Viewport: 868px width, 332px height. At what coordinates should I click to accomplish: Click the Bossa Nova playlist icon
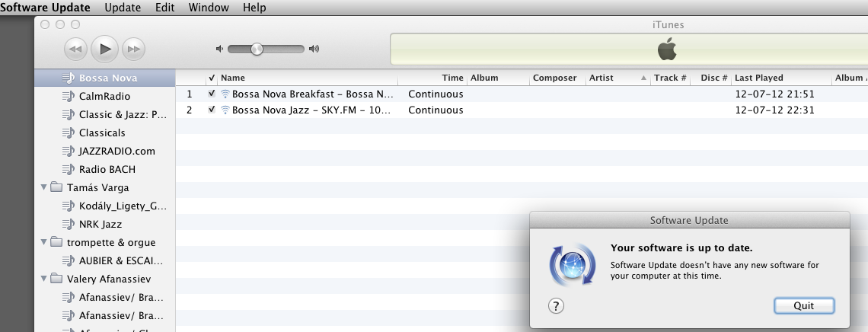point(68,78)
